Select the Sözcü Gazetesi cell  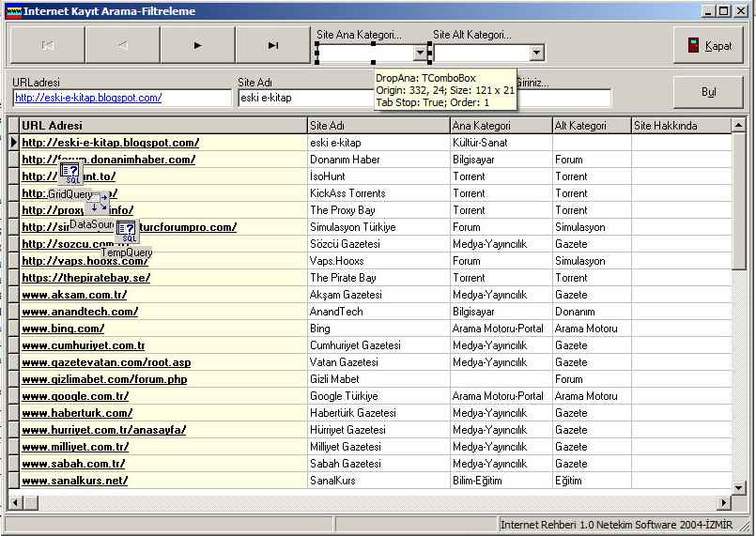[378, 244]
